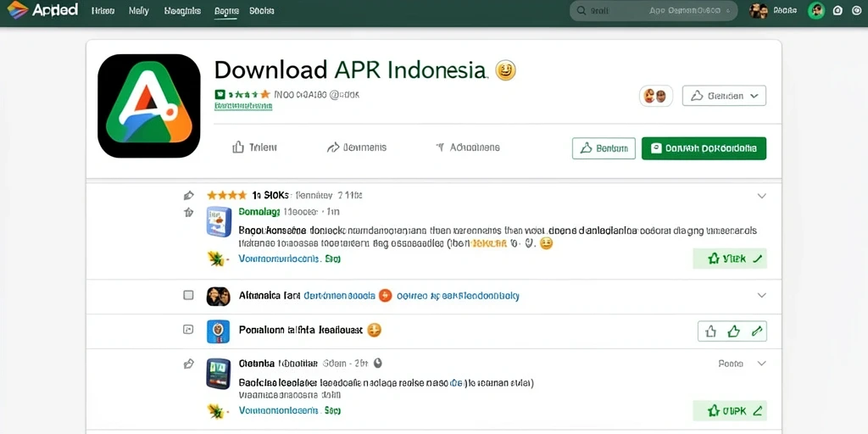The image size is (868, 434).
Task: Open the blue app thumbnail in Bomolag review
Action: [219, 221]
